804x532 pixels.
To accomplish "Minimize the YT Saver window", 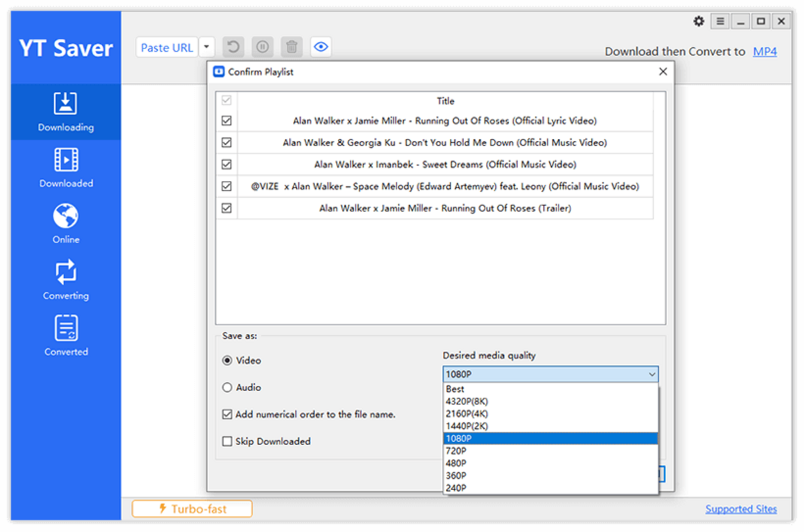I will click(x=741, y=21).
